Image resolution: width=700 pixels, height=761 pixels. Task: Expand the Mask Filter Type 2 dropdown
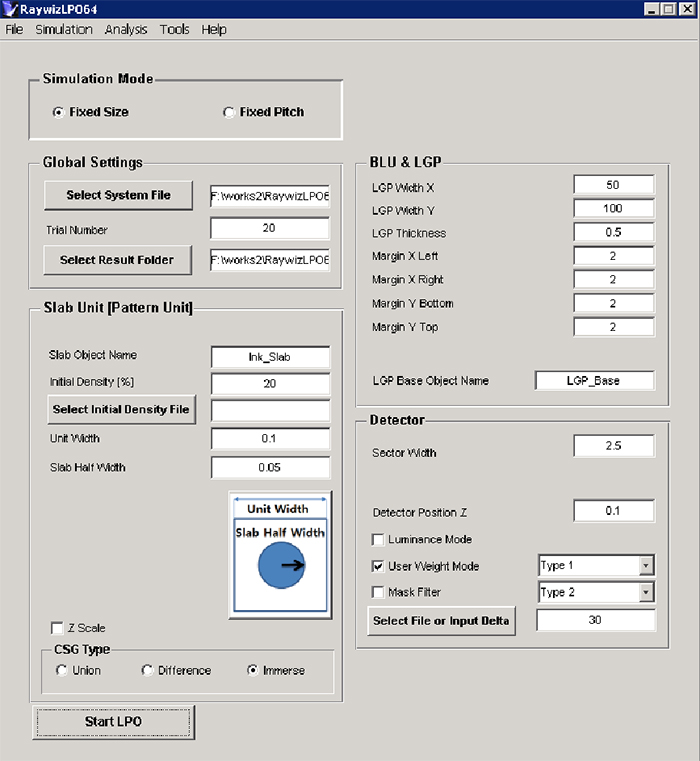click(646, 592)
